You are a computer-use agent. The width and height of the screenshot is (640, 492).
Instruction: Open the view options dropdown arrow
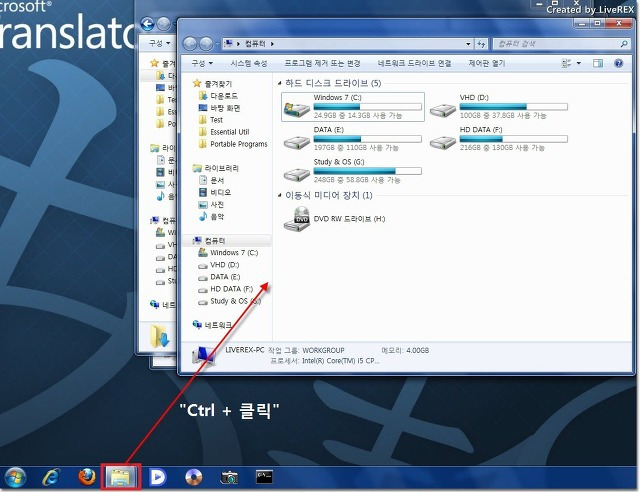point(579,63)
